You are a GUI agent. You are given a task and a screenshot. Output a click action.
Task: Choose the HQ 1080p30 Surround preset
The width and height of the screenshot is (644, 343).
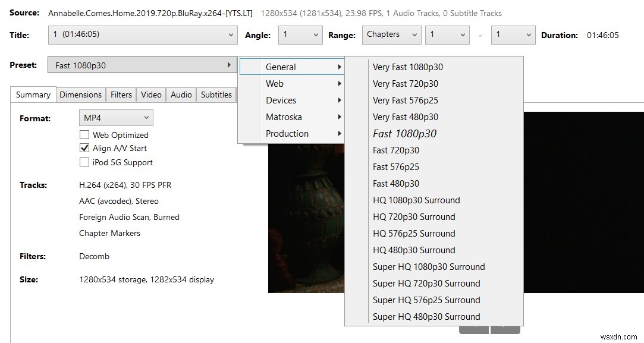[x=416, y=200]
